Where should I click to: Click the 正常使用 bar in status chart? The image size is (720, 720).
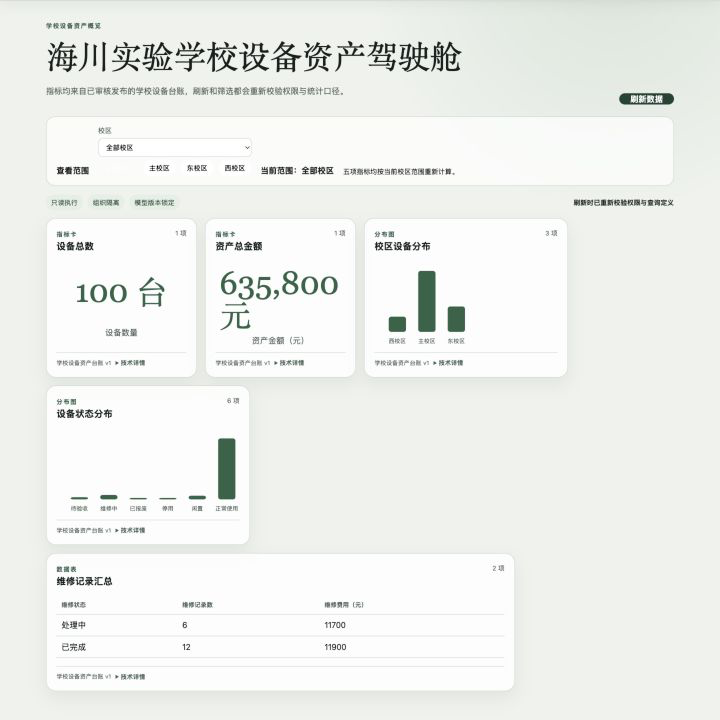coord(226,469)
